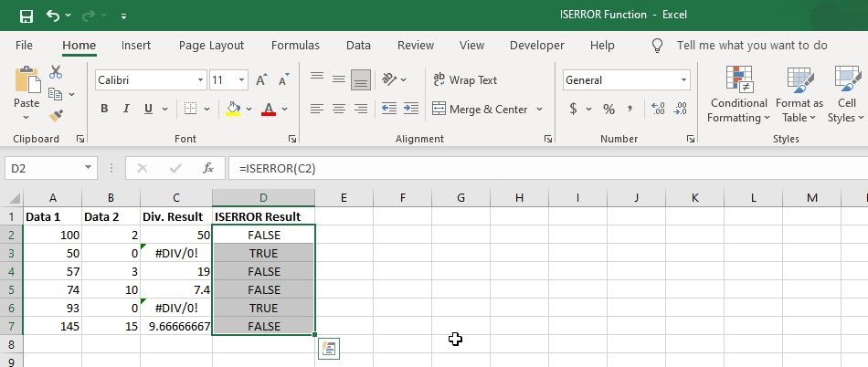This screenshot has width=868, height=367.
Task: Open the Auto Fill Options icon below column D
Action: pyautogui.click(x=329, y=348)
